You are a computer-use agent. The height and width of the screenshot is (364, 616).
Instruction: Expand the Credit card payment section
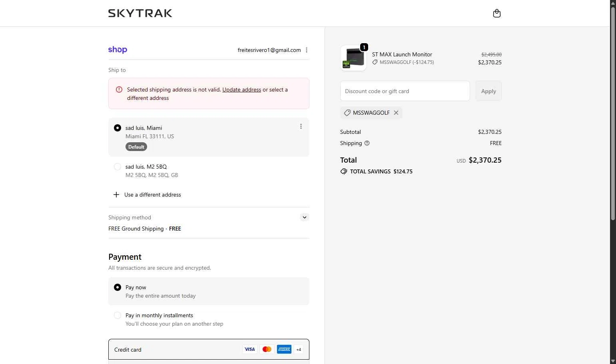click(128, 350)
